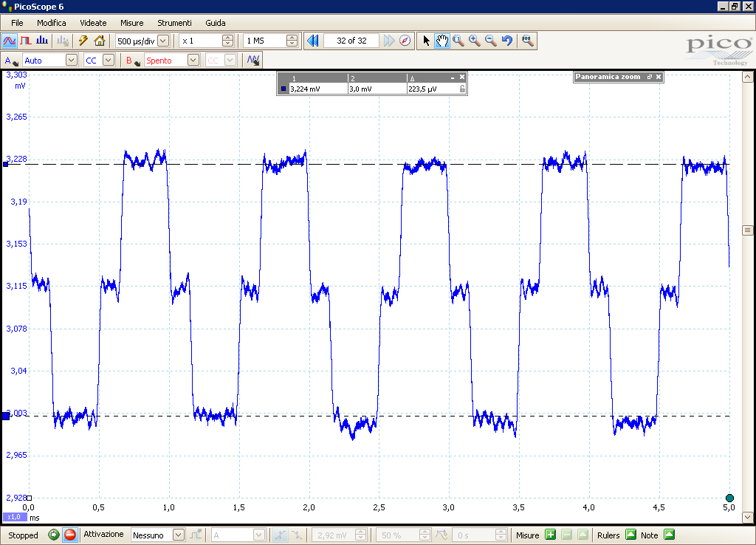This screenshot has height=545, width=756.
Task: Detach the Panoramica zoom panel
Action: [x=650, y=77]
